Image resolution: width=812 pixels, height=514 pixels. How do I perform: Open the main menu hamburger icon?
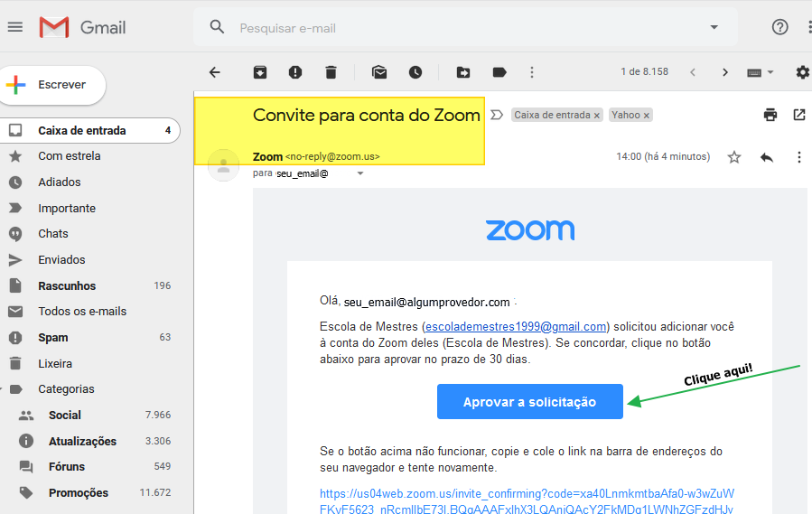click(x=15, y=27)
